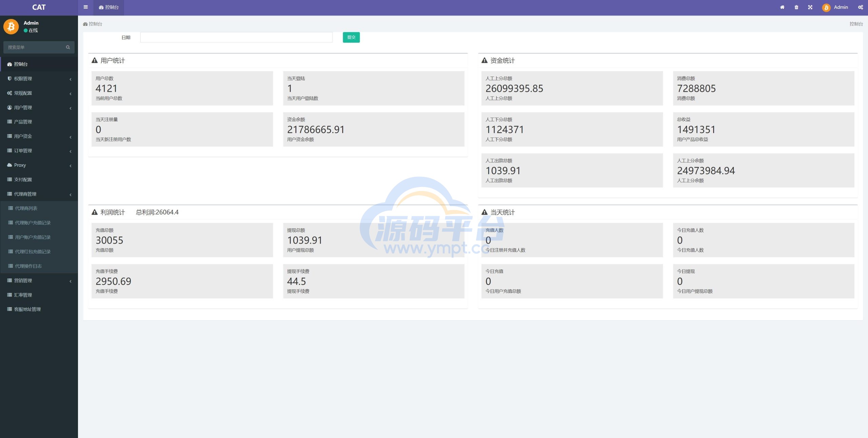Image resolution: width=868 pixels, height=438 pixels.
Task: Click the 充值总额 value 30055
Action: [x=109, y=241]
